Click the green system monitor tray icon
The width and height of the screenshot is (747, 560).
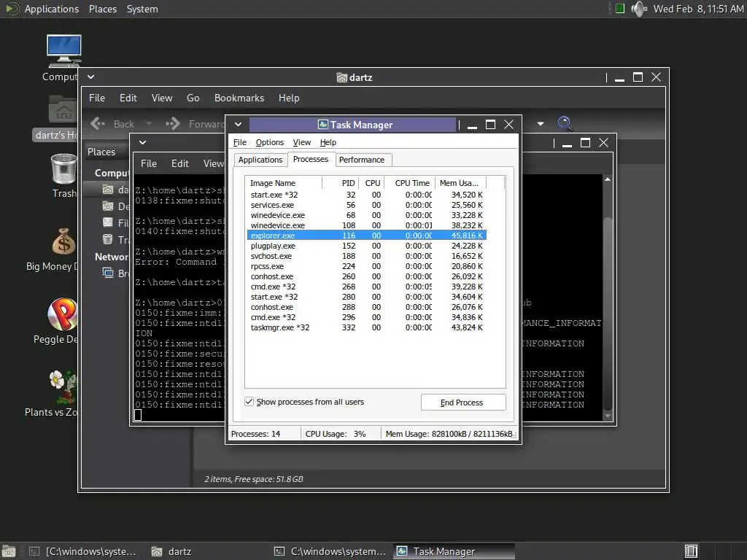620,8
